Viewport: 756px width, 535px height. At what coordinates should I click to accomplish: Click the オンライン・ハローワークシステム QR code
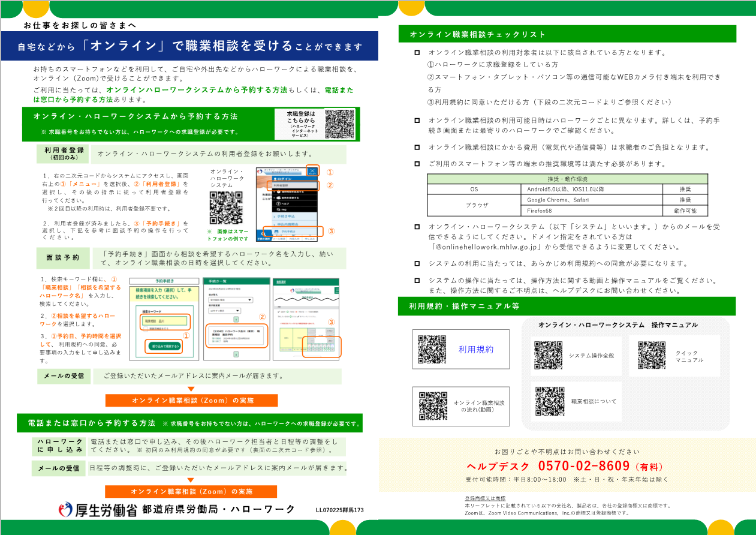[225, 208]
